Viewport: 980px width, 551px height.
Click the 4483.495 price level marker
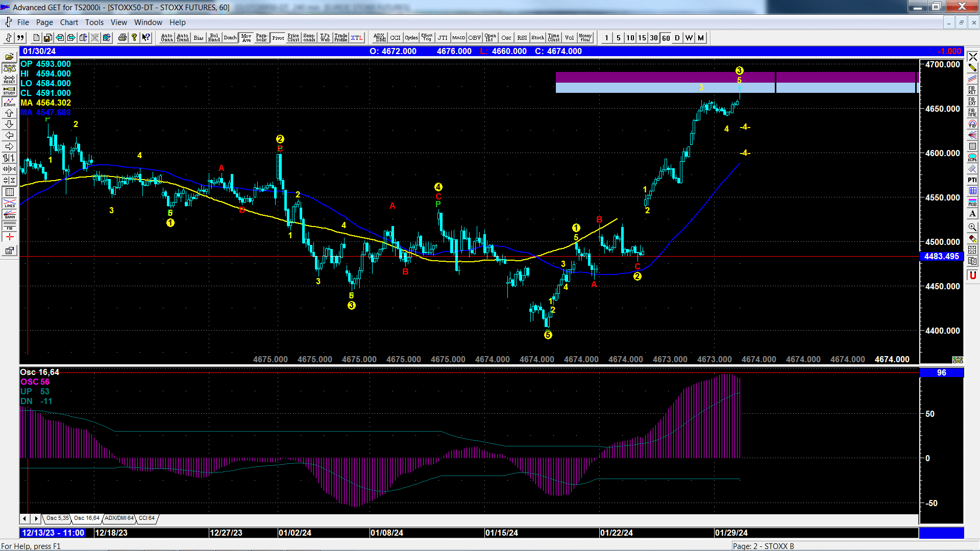(942, 257)
